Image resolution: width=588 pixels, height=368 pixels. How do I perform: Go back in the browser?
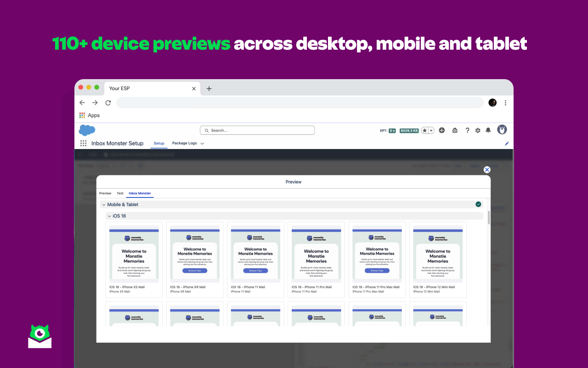point(82,103)
